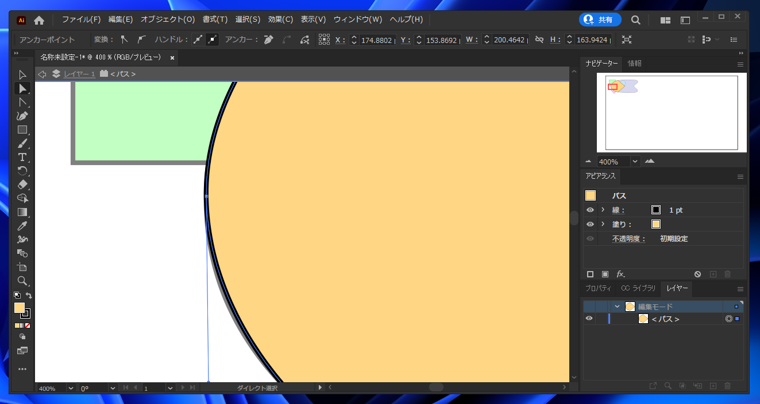Open the ファイル(F) menu
Image resolution: width=760 pixels, height=404 pixels.
(81, 20)
